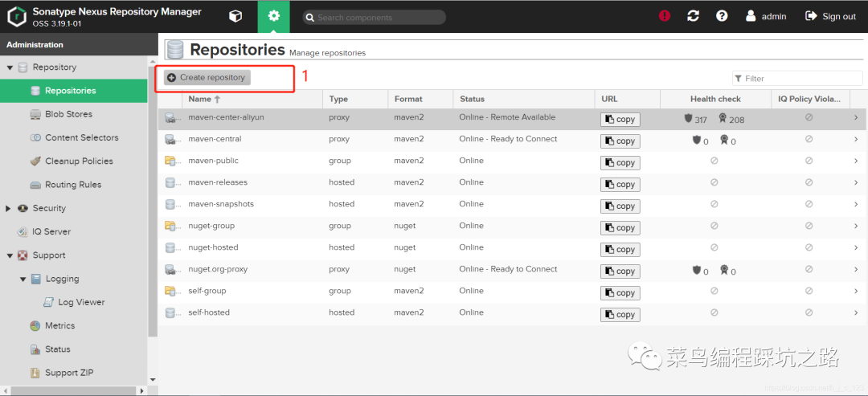
Task: Click nuget.org-proxy health shield icon
Action: 697,271
